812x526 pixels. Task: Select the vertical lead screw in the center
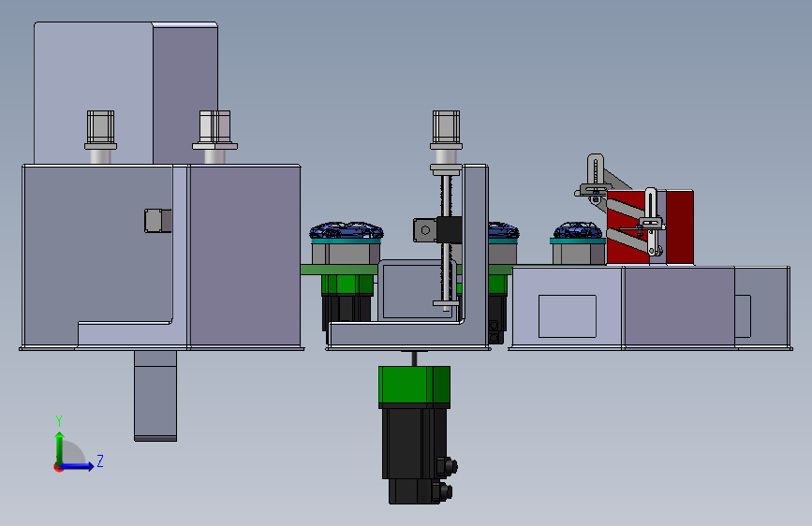(446, 242)
